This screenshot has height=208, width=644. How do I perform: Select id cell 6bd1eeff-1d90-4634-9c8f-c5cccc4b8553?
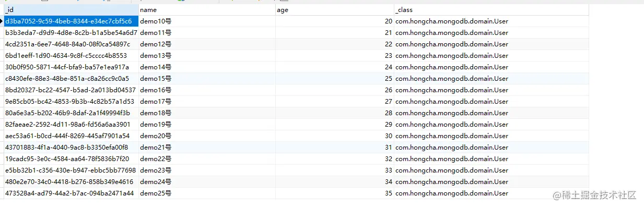coord(71,56)
